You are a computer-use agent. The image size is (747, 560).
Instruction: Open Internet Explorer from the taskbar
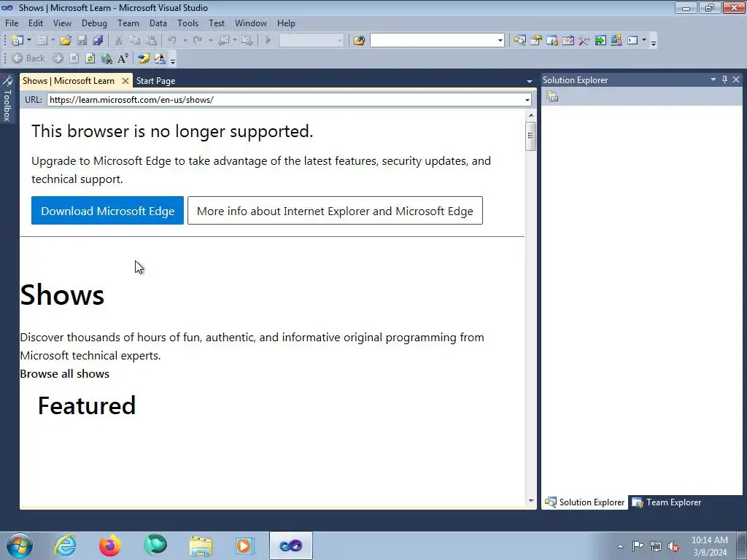pyautogui.click(x=65, y=545)
